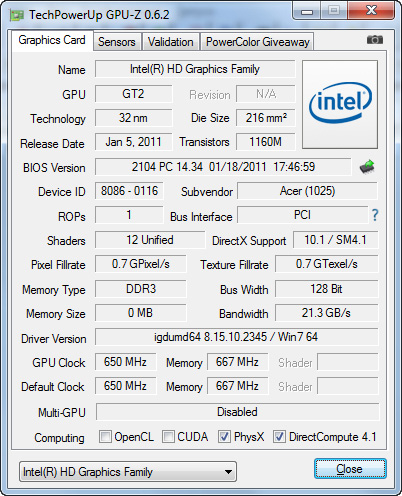Click the BIOS Version text field
This screenshot has height=496, width=402.
pos(223,167)
